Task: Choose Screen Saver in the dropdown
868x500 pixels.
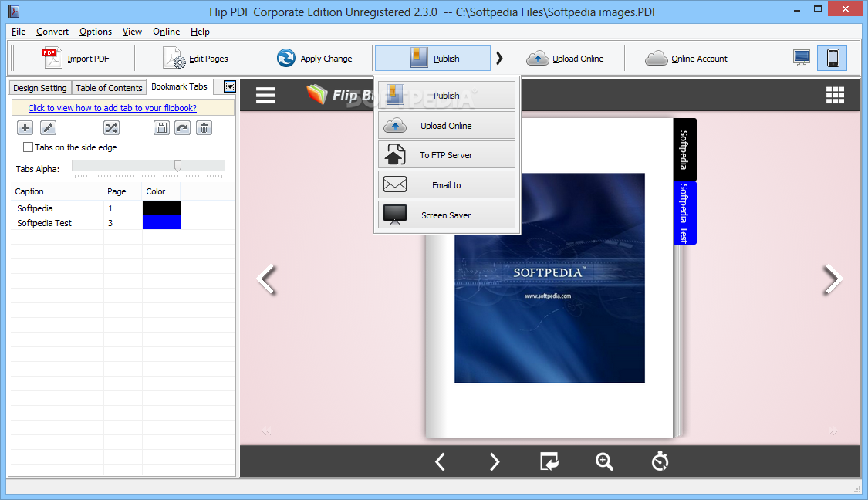Action: pyautogui.click(x=447, y=215)
